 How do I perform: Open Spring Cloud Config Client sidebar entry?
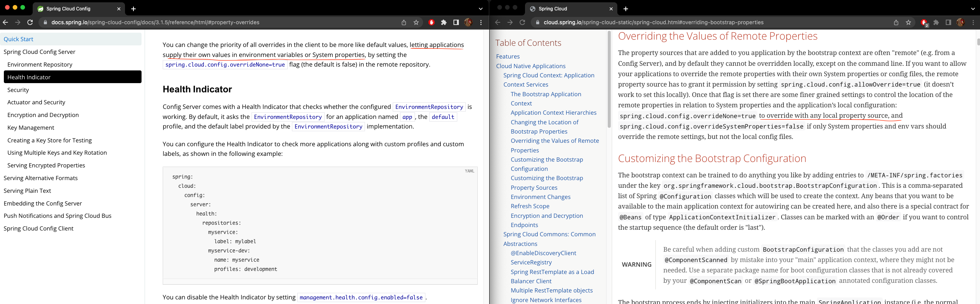click(x=38, y=228)
